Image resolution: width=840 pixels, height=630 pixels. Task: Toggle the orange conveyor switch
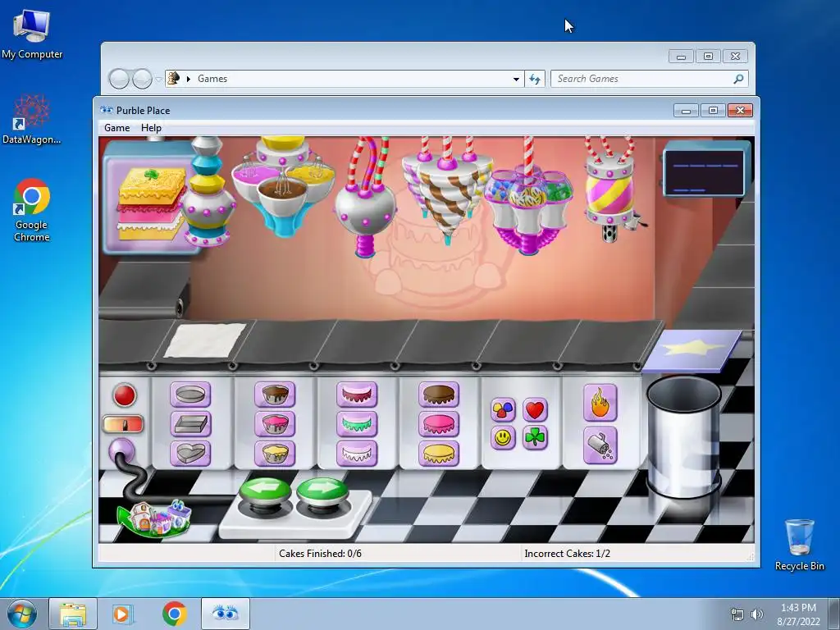point(123,424)
